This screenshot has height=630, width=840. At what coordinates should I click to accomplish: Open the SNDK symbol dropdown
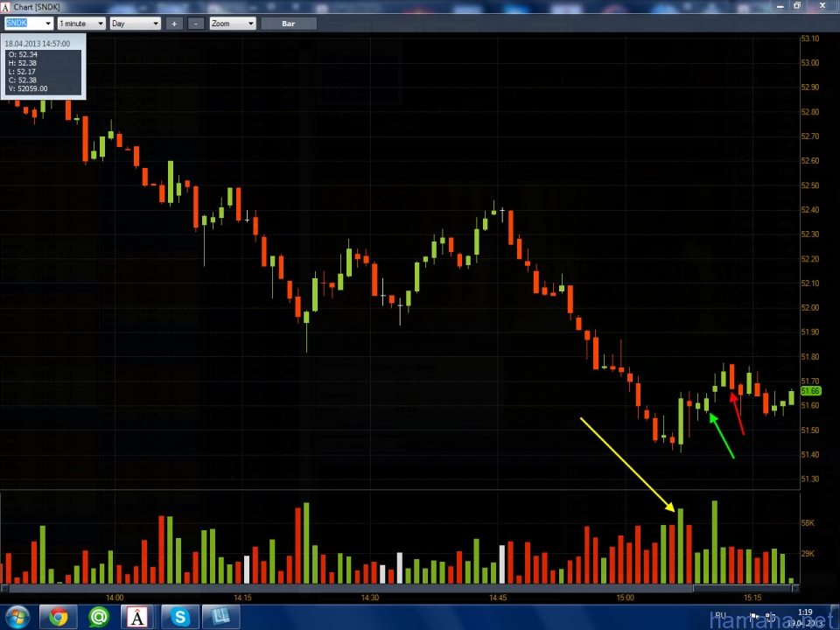[48, 24]
